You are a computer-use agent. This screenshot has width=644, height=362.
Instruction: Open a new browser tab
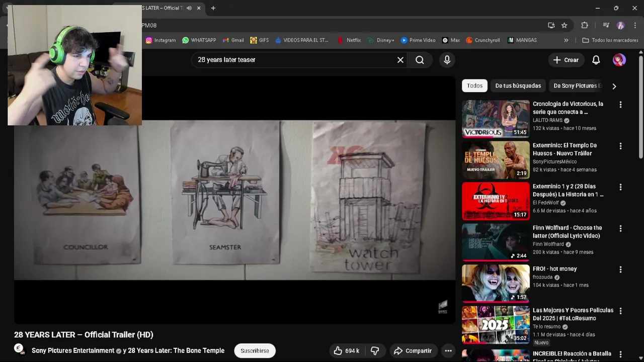tap(213, 8)
